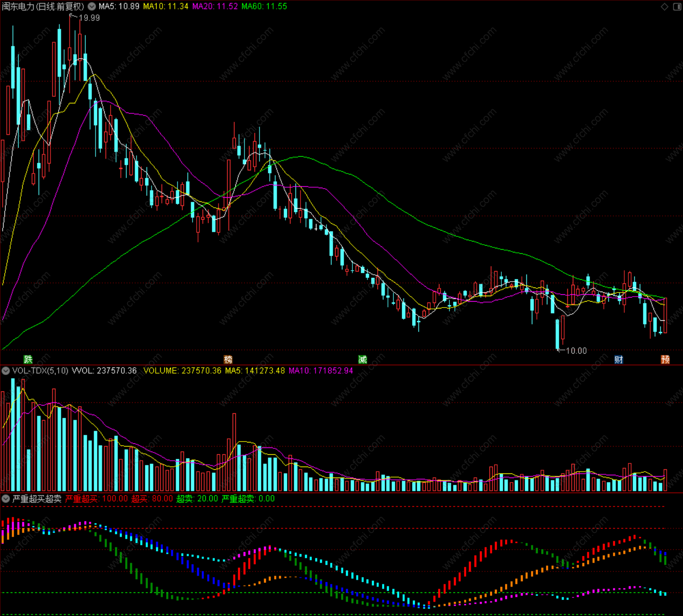Click the diamond icon at top right
The height and width of the screenshot is (616, 683).
664,6
